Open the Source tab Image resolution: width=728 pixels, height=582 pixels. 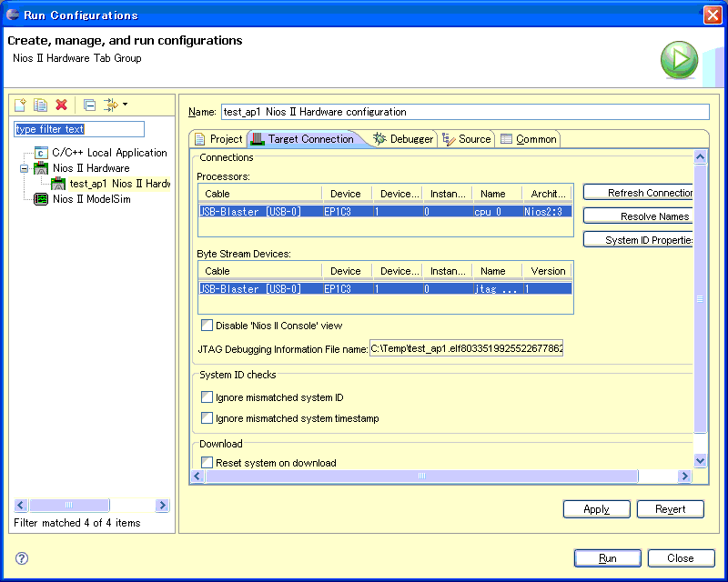(467, 139)
